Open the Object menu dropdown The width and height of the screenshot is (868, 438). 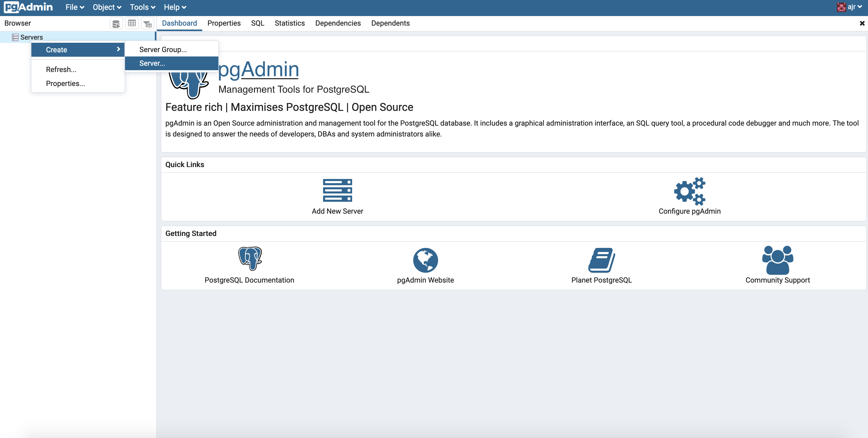click(x=107, y=7)
